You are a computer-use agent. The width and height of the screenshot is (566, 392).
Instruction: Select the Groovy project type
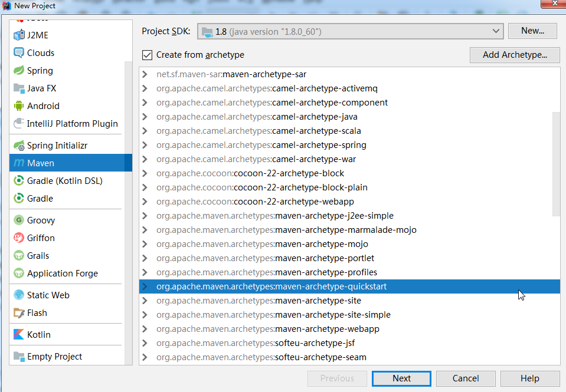67,220
